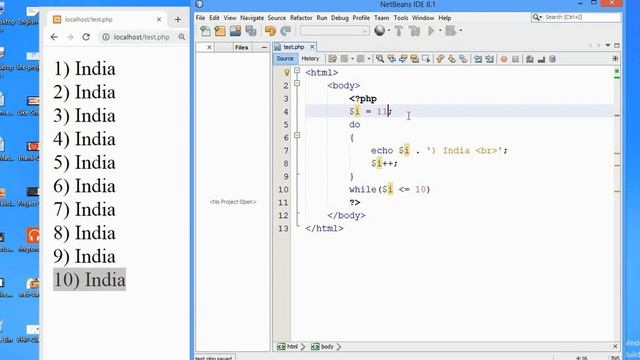
Task: Click the body breadcrumb at editor bottom
Action: click(323, 347)
